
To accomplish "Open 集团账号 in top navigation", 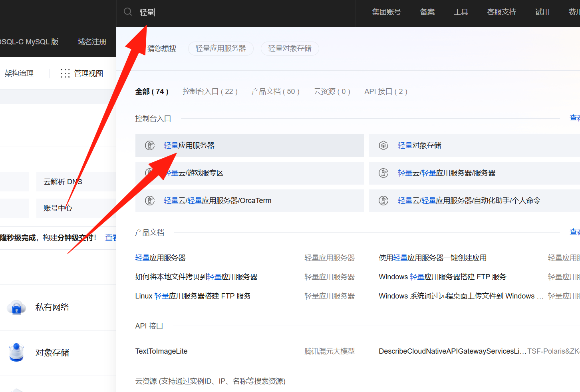I will click(386, 12).
